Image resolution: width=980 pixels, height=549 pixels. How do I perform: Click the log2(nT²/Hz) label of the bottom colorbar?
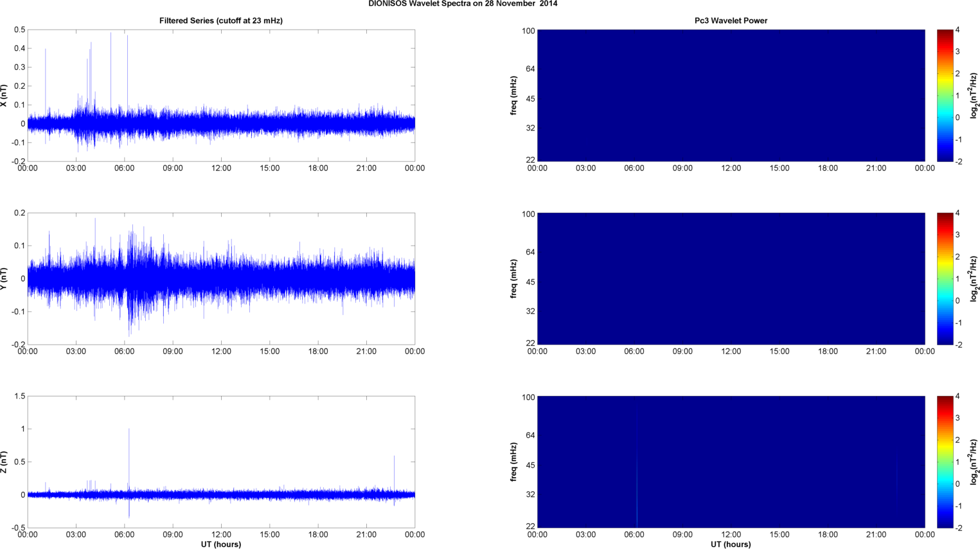tap(974, 462)
